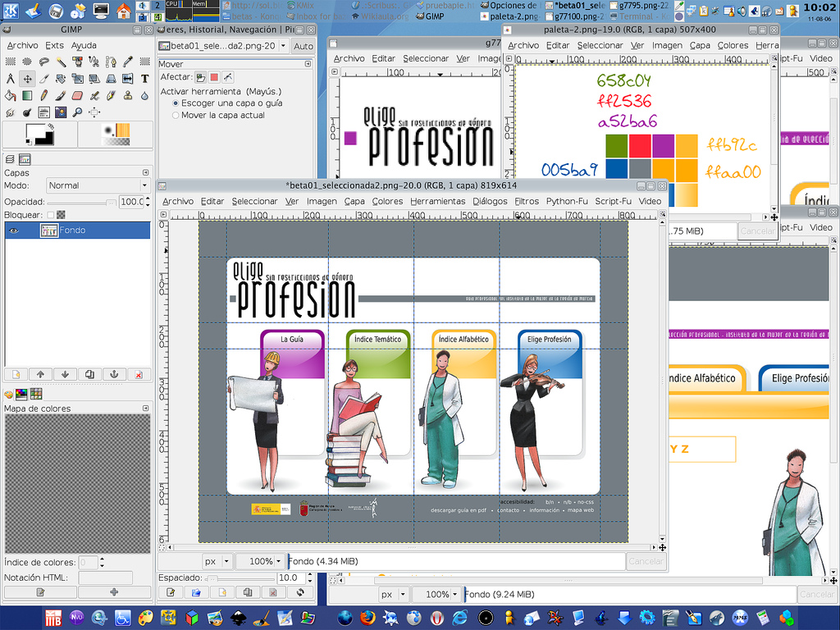This screenshot has height=630, width=840.
Task: Click the home folder icon in top panel
Action: pos(123,10)
